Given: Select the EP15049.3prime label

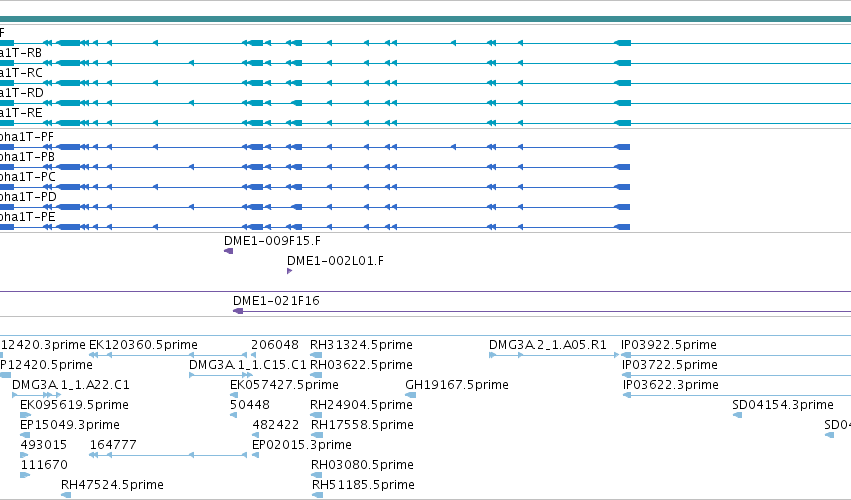Looking at the screenshot, I should (x=70, y=425).
